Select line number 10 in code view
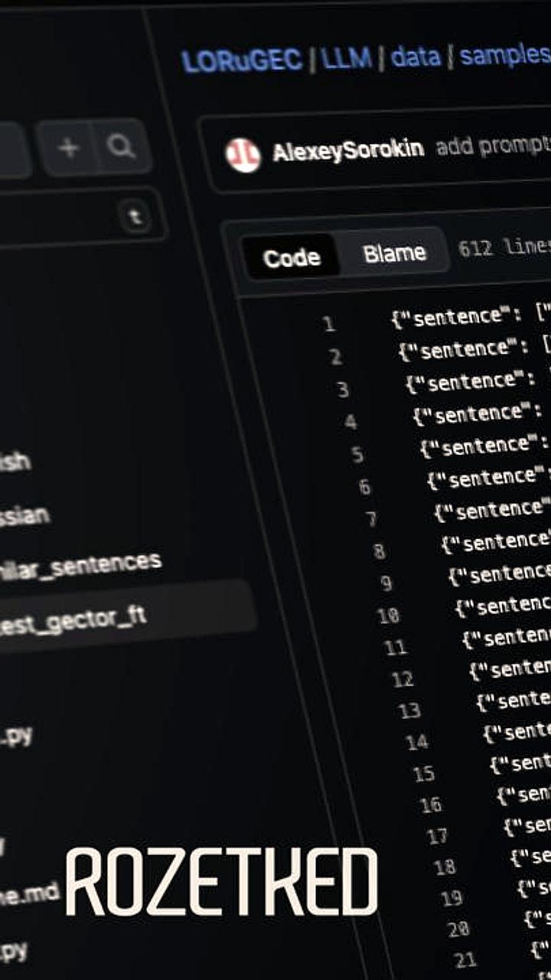551x980 pixels. click(388, 615)
